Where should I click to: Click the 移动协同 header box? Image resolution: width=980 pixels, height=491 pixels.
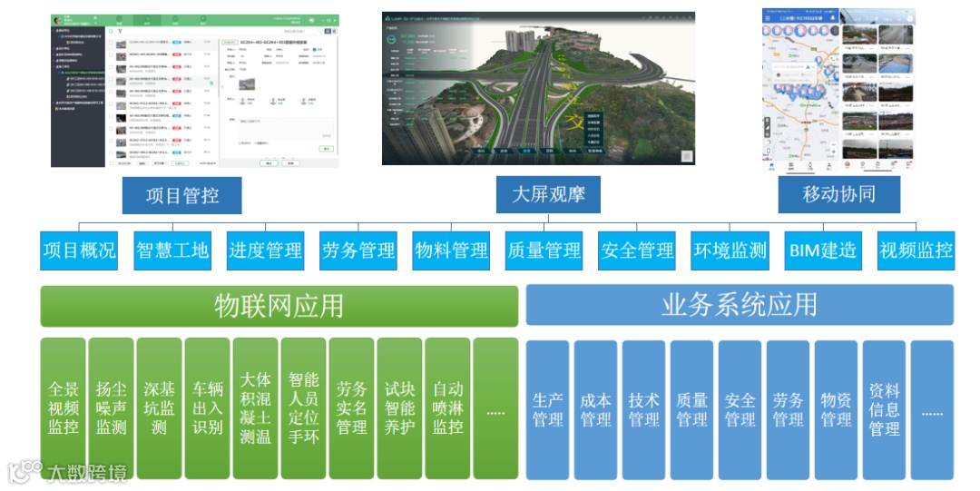pyautogui.click(x=838, y=194)
